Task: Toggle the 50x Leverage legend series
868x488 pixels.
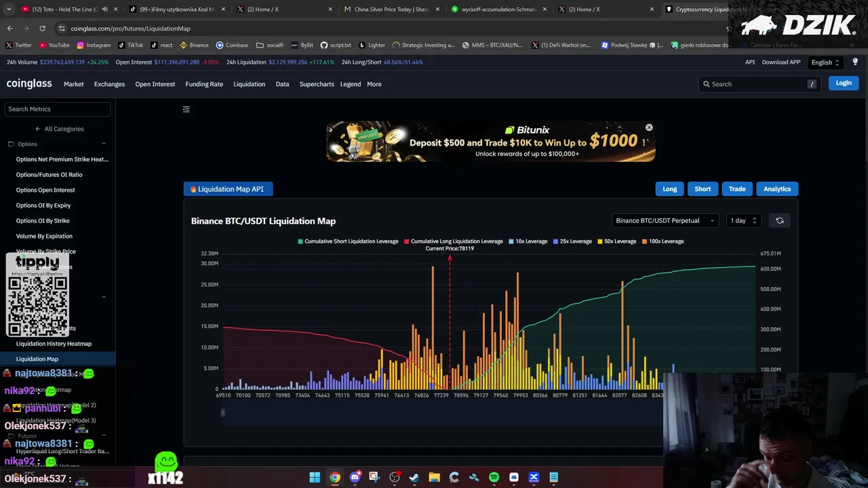Action: click(x=617, y=241)
